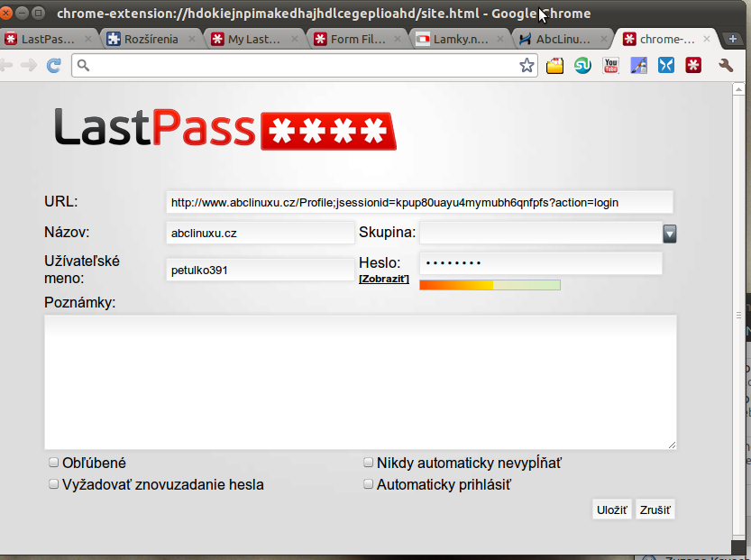The image size is (751, 560).
Task: Maximize the Chrome window
Action: coord(38,13)
